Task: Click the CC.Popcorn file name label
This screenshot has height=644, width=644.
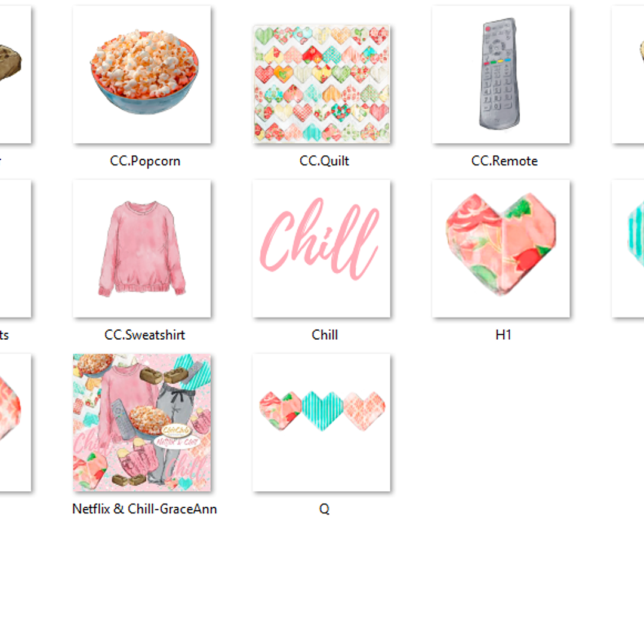Action: [145, 161]
